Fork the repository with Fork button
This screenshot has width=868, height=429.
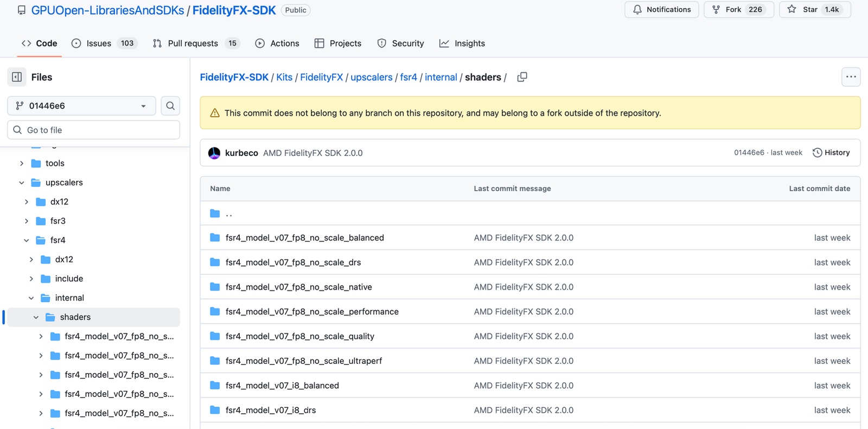tap(738, 10)
